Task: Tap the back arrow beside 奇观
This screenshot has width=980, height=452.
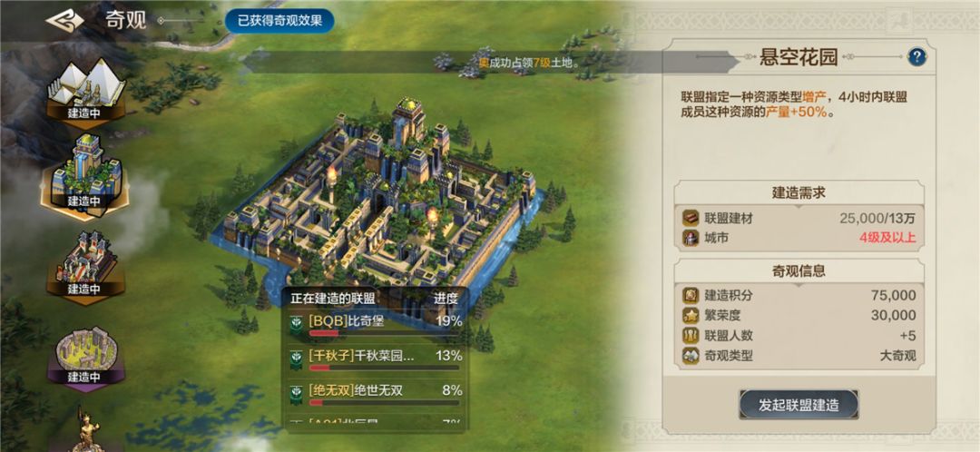Action: coord(65,21)
